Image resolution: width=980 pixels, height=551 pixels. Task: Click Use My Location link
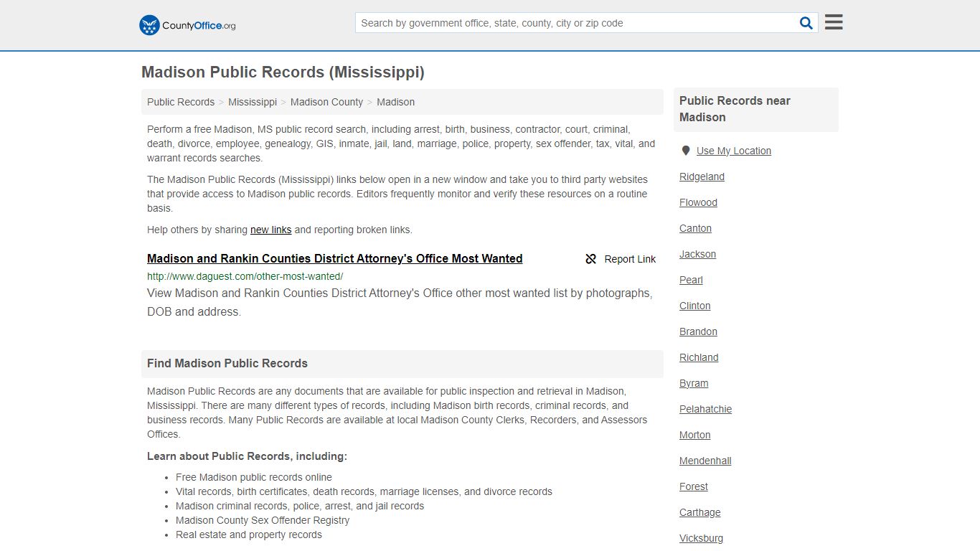[x=734, y=151]
